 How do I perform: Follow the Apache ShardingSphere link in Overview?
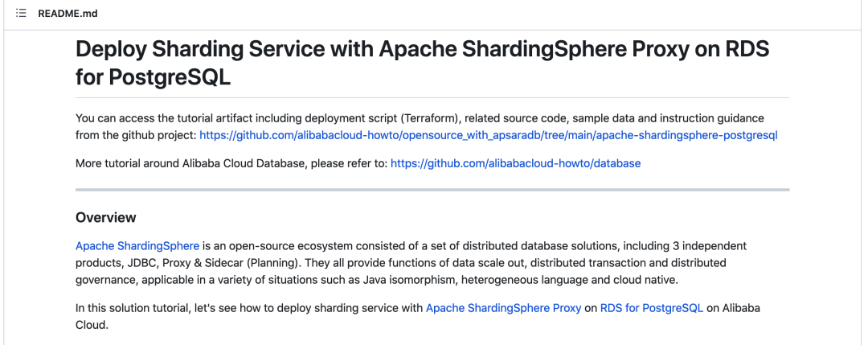point(137,246)
